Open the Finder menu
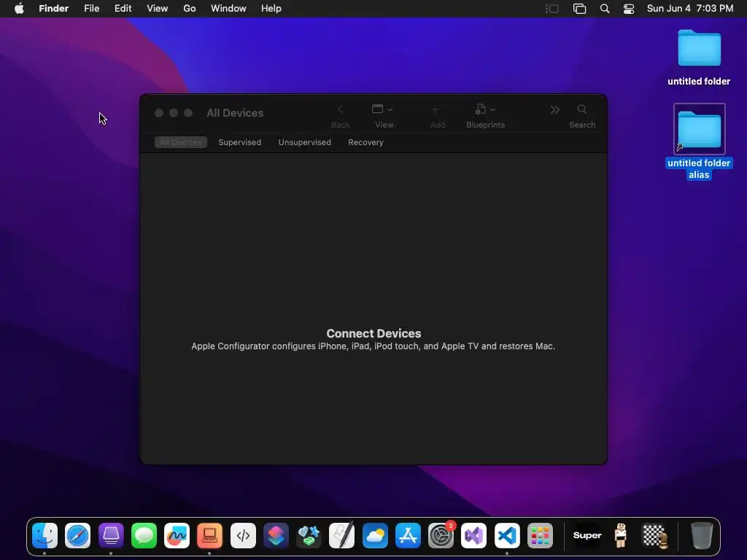The height and width of the screenshot is (560, 747). point(54,9)
